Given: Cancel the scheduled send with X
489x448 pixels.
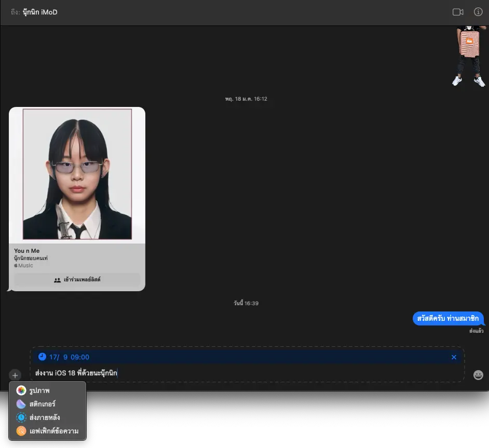Looking at the screenshot, I should [454, 357].
